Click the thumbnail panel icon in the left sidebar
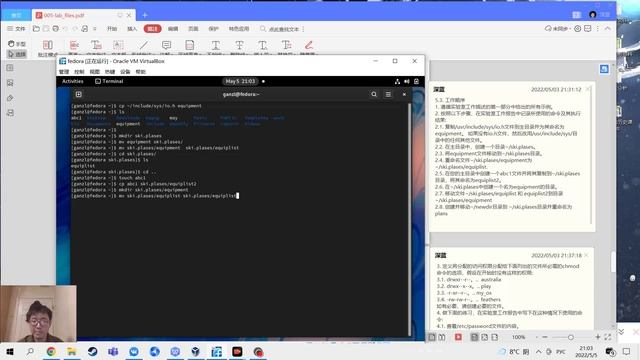 tap(10, 68)
